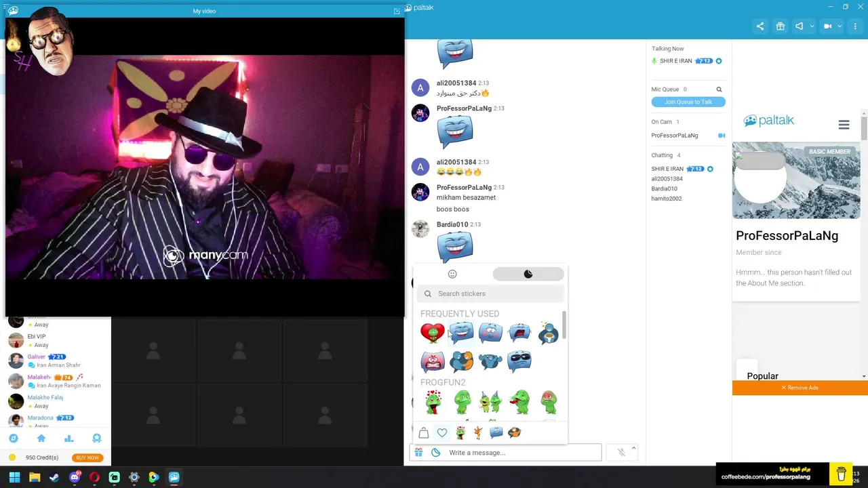The width and height of the screenshot is (868, 488).
Task: Send the frog with hearts sticker
Action: pyautogui.click(x=433, y=402)
